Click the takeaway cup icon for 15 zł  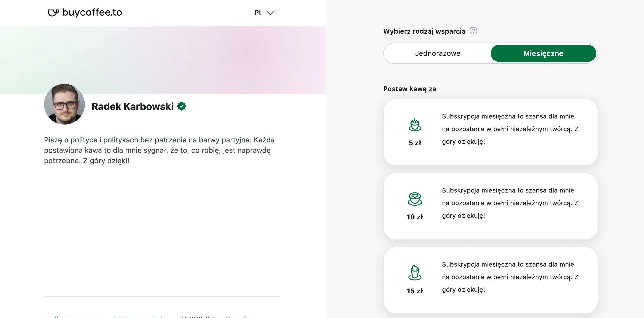(x=415, y=273)
